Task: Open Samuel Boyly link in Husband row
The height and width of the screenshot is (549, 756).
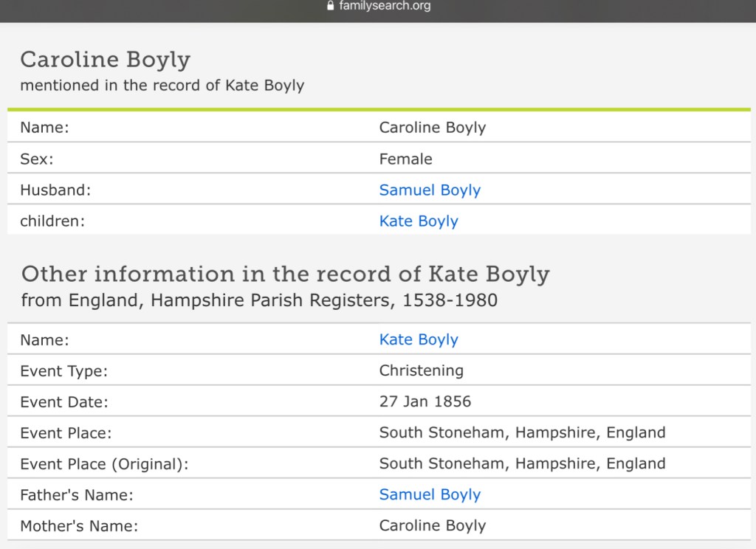Action: point(430,190)
